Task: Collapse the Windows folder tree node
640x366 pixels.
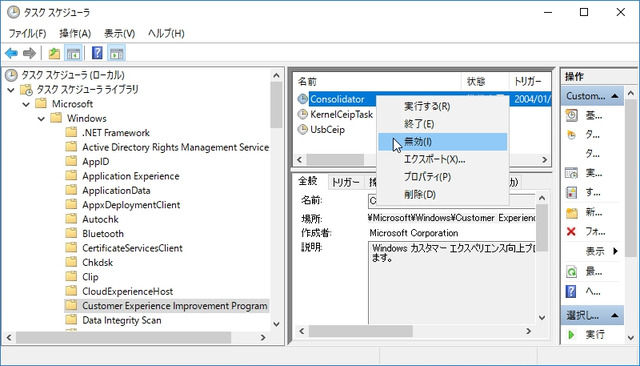Action: [x=41, y=119]
